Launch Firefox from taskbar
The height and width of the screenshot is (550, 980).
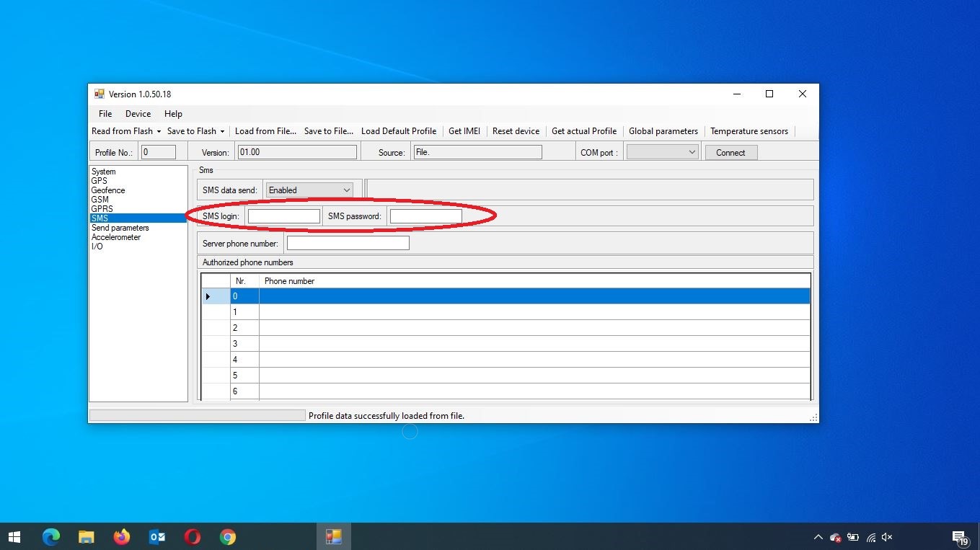coord(121,537)
